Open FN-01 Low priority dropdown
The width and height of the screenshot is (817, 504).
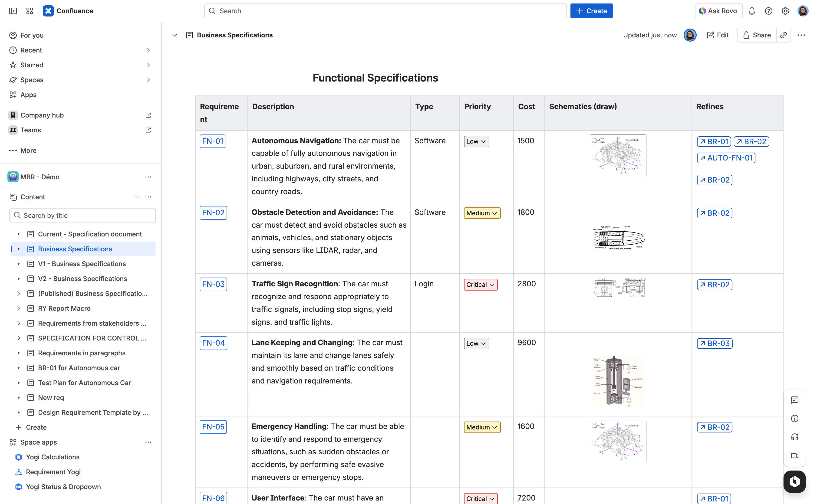[x=476, y=141]
